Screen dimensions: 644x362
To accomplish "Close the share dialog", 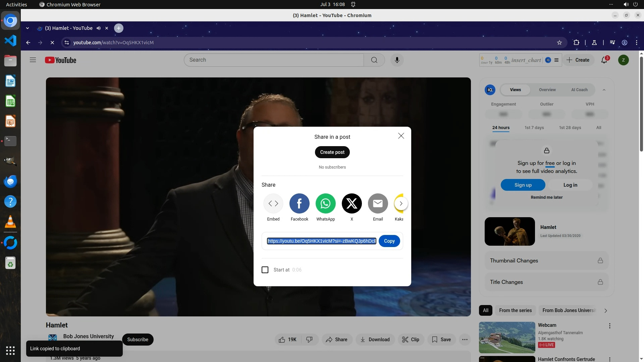I will pyautogui.click(x=401, y=136).
